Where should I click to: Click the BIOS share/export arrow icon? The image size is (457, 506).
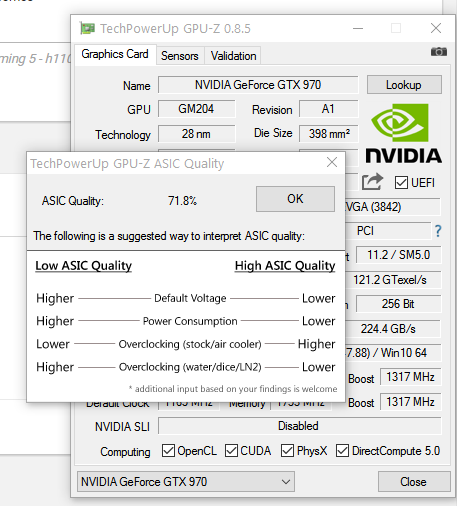pos(372,182)
